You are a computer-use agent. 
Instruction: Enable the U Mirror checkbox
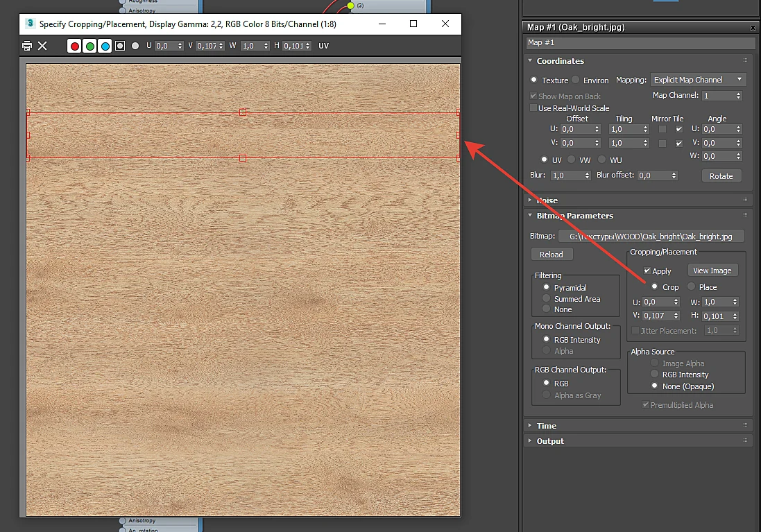point(662,129)
